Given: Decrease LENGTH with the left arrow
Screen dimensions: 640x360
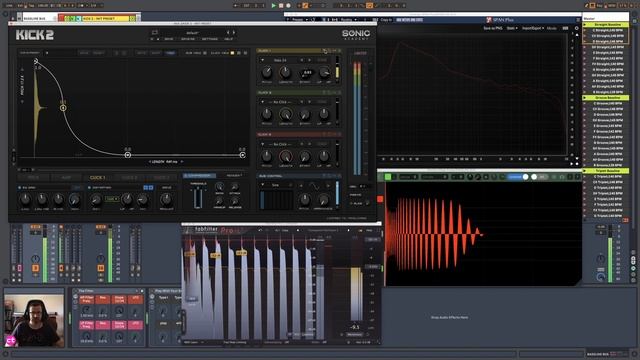Looking at the screenshot, I should coord(150,162).
